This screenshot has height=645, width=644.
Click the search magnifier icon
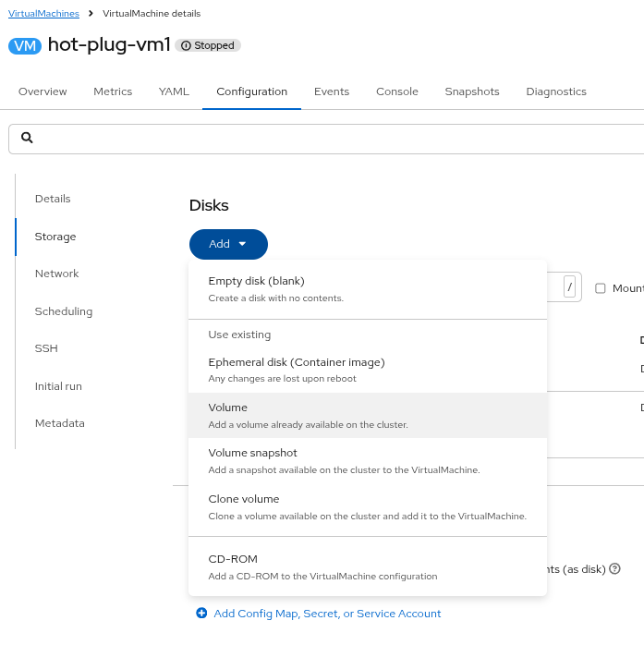(27, 138)
